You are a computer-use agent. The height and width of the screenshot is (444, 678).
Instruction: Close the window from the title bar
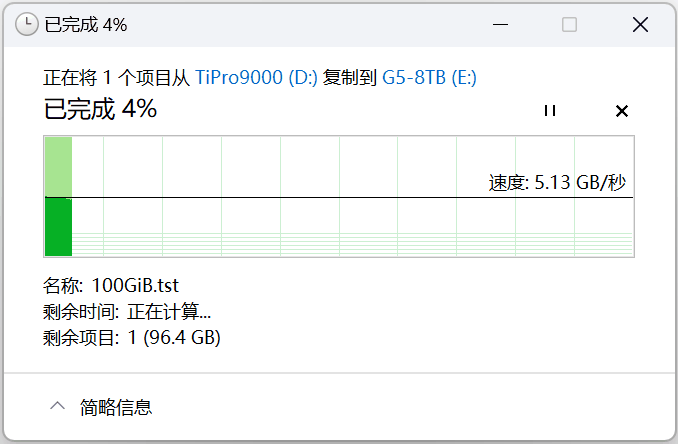[x=640, y=25]
